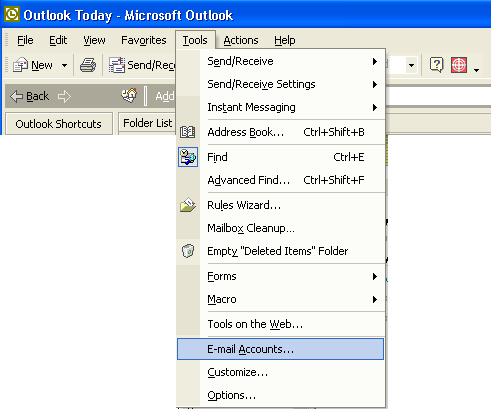Click the Find icon in menu
This screenshot has width=491, height=409.
point(188,157)
